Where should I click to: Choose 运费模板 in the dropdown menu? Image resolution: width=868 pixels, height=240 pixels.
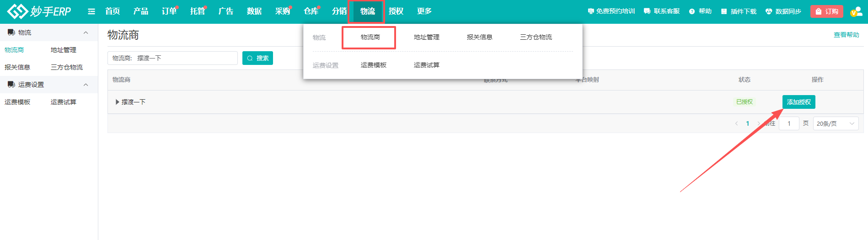[373, 65]
